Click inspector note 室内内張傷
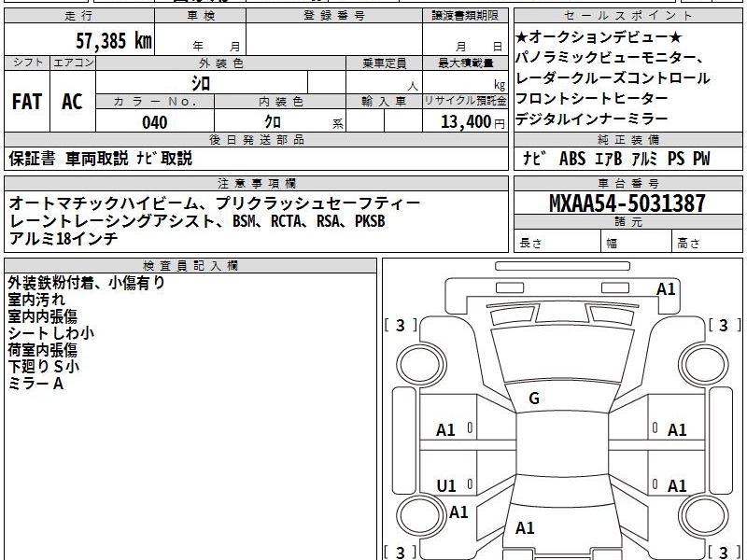 [x=42, y=316]
